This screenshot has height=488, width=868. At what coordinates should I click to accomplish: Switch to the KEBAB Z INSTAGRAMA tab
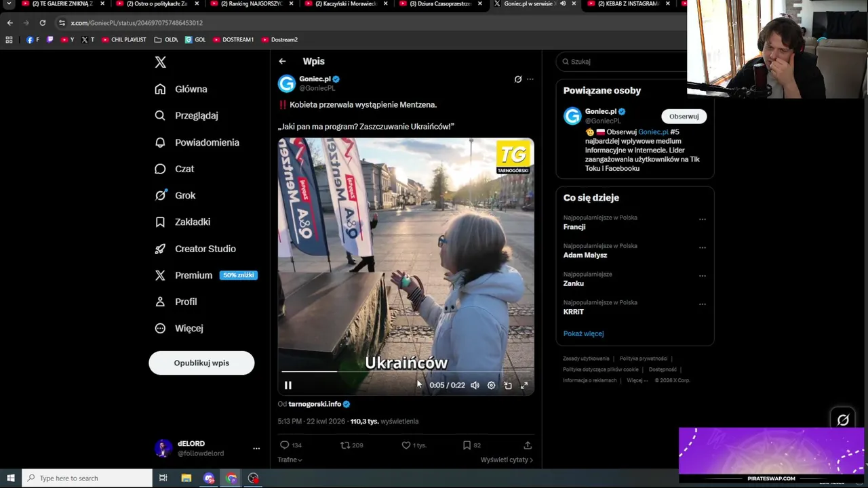tap(627, 4)
